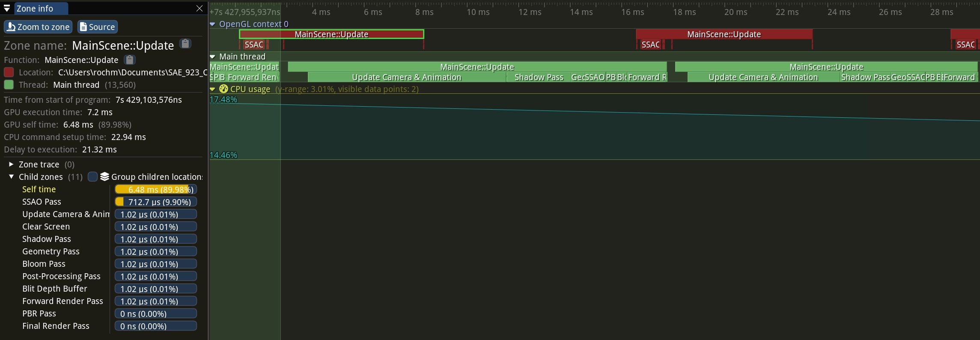Select Final Render Pass child zone
This screenshot has width=980, height=340.
coord(56,326)
